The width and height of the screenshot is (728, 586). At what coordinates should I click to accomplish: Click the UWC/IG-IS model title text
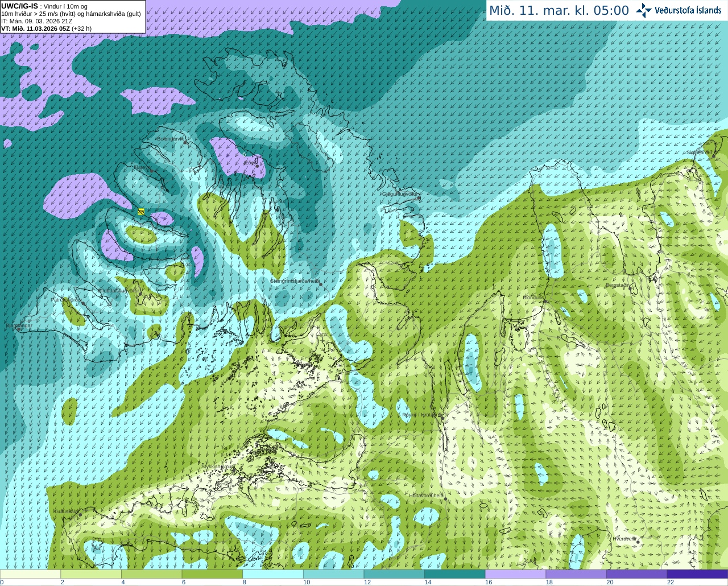(x=20, y=6)
